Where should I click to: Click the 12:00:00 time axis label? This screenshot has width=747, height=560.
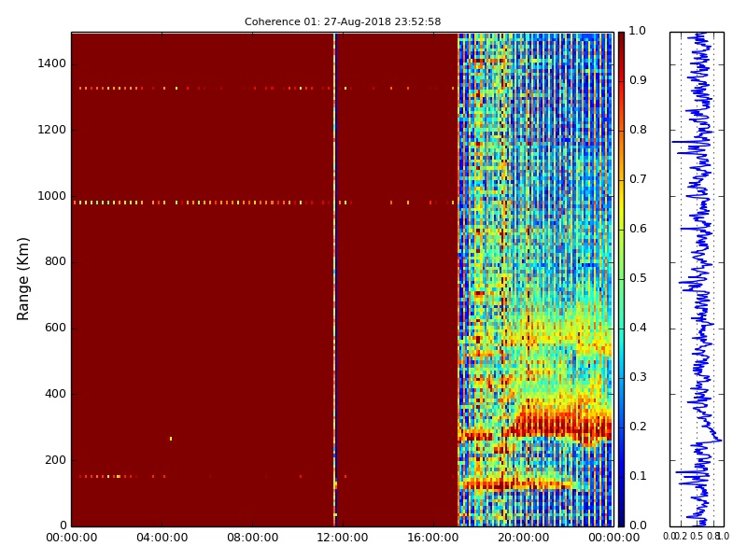tap(343, 539)
